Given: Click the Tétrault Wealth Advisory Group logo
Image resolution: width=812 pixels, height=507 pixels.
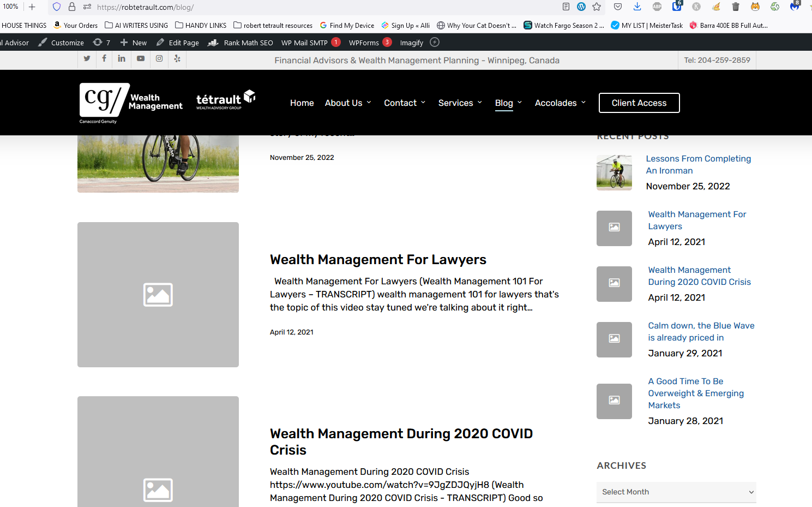Looking at the screenshot, I should pyautogui.click(x=226, y=100).
